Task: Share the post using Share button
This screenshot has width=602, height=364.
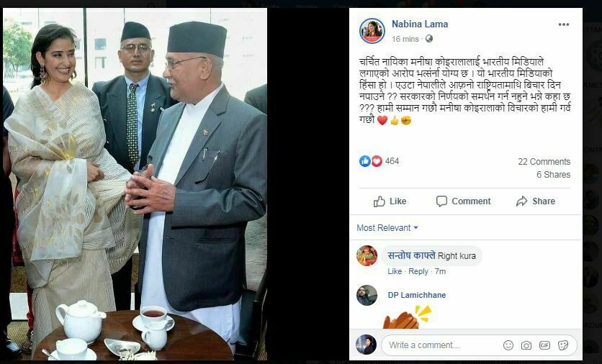Action: (x=536, y=201)
